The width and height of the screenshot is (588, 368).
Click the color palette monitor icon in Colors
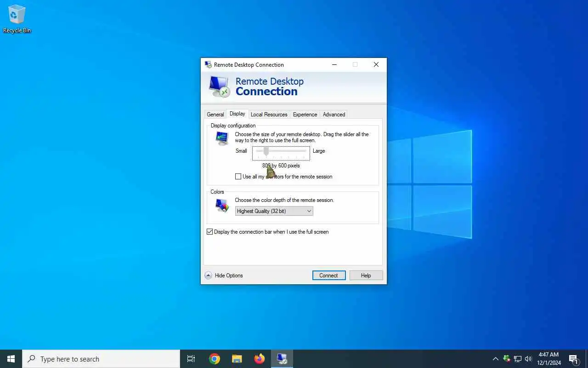[x=222, y=205]
